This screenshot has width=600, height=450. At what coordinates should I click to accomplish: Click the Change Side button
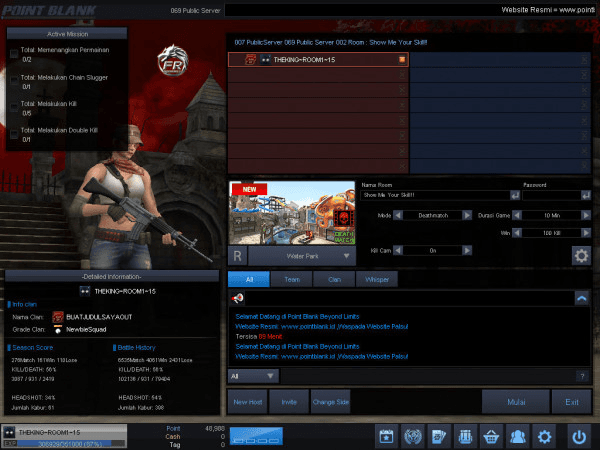(x=330, y=401)
